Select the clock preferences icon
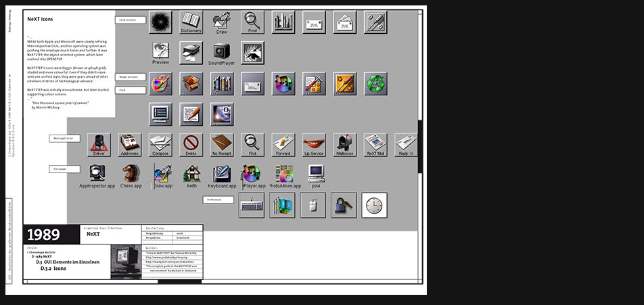Image resolution: width=644 pixels, height=305 pixels. [x=374, y=205]
